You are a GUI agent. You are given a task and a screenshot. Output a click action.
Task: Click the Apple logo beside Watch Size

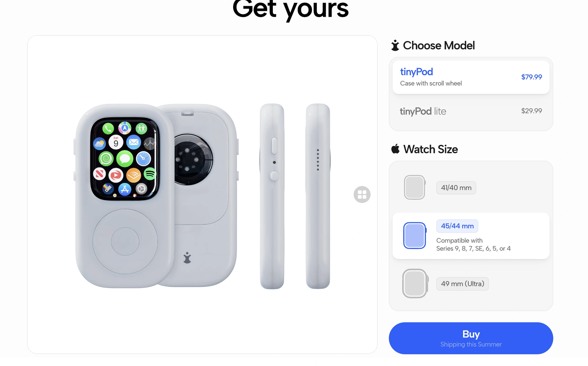pos(395,149)
